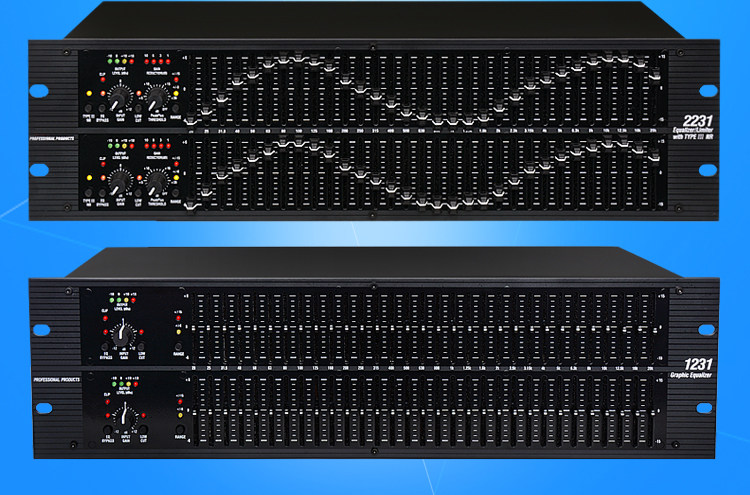
Task: Push RANGE button on 2231 upper channel
Action: point(176,108)
